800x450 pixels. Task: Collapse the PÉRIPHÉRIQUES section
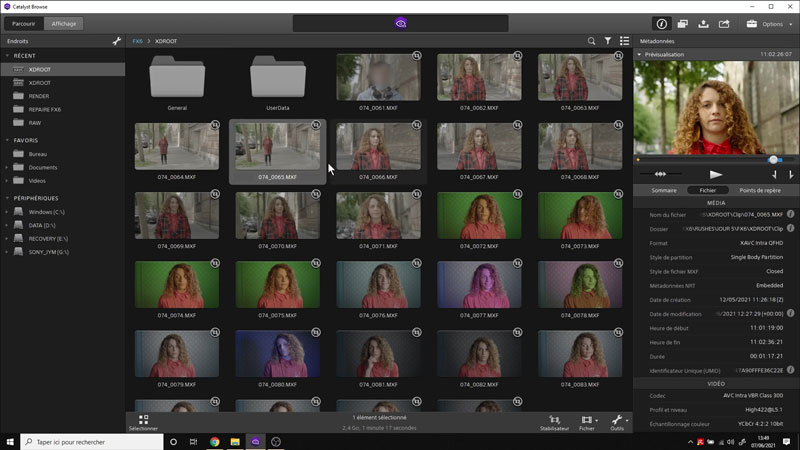click(8, 198)
